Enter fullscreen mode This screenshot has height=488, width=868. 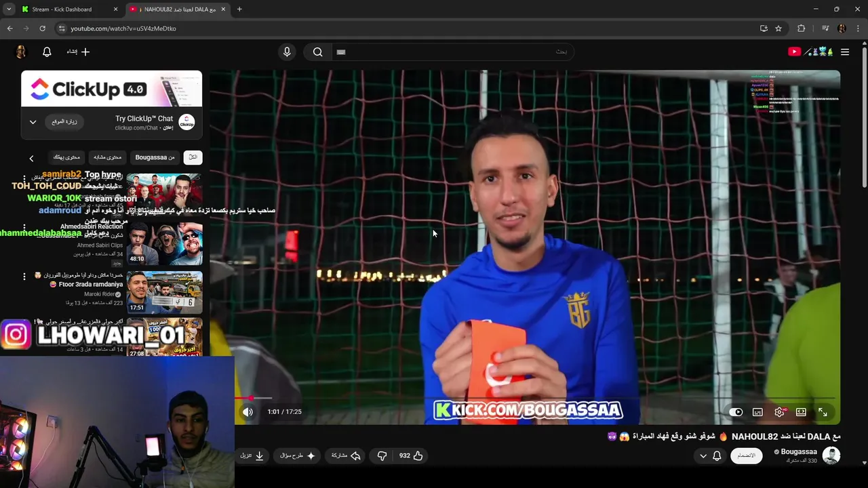[823, 412]
